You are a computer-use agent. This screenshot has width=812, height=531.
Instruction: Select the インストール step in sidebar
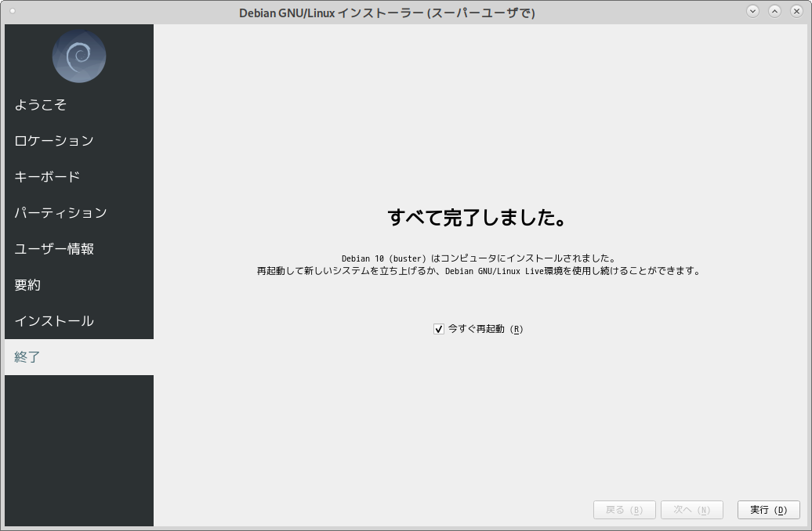point(79,321)
